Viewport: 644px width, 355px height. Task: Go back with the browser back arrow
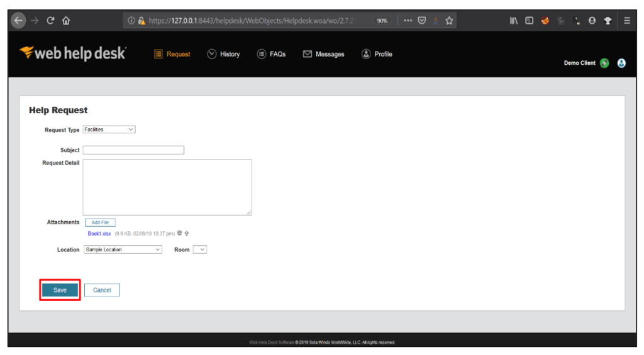pyautogui.click(x=18, y=21)
